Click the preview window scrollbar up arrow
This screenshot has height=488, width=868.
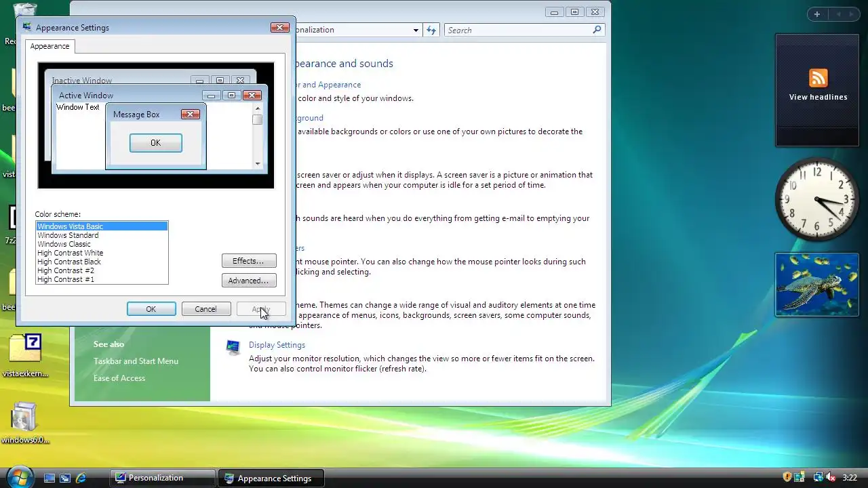pos(258,108)
